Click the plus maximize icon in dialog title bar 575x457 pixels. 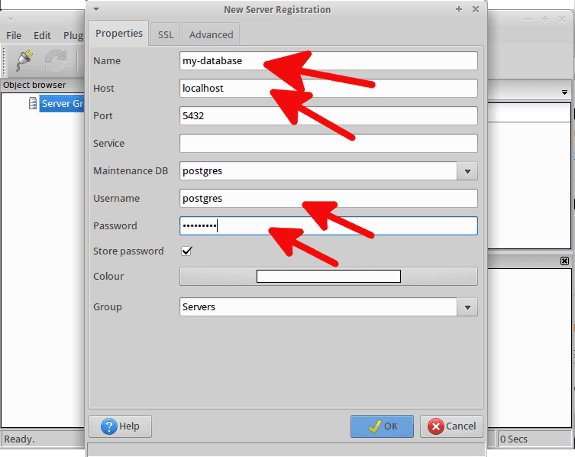pyautogui.click(x=459, y=9)
